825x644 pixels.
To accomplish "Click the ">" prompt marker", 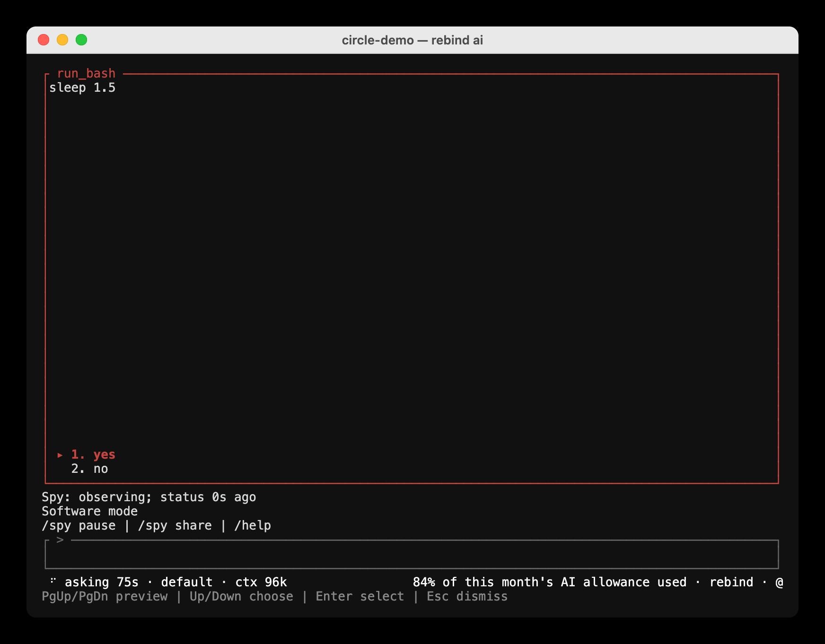I will pyautogui.click(x=60, y=540).
